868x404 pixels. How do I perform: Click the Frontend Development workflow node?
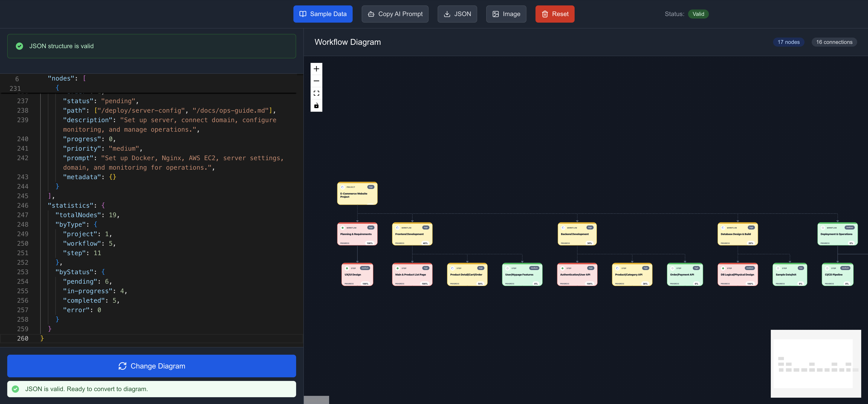tap(412, 234)
